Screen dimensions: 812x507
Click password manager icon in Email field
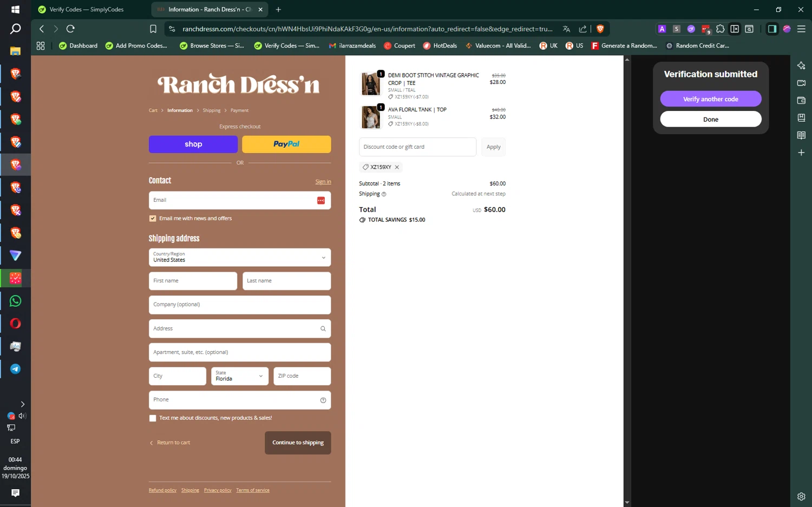(320, 200)
